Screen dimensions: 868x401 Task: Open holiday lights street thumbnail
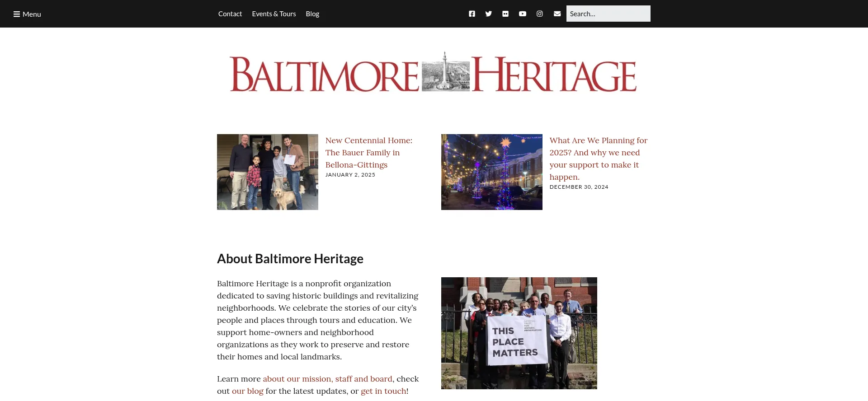(492, 172)
